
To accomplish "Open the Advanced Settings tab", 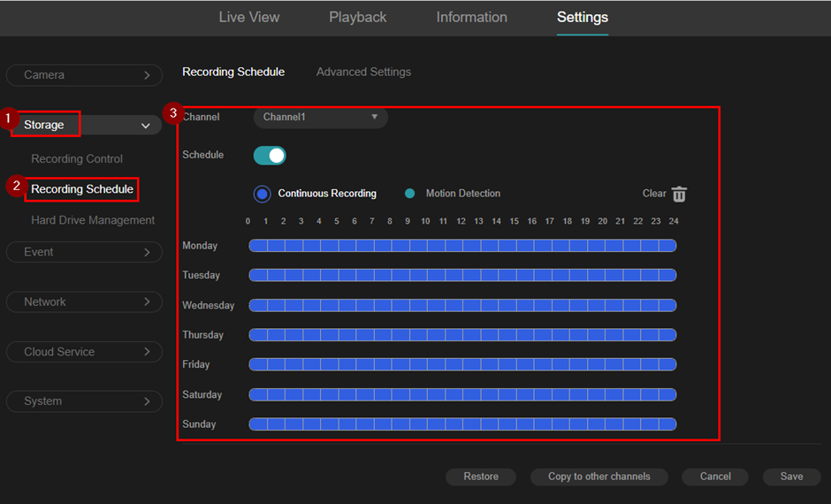I will [x=363, y=72].
